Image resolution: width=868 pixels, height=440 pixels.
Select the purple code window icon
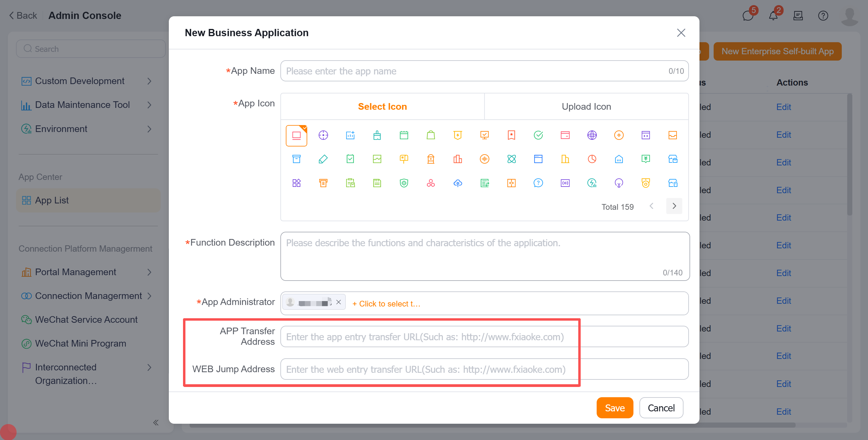[645, 135]
